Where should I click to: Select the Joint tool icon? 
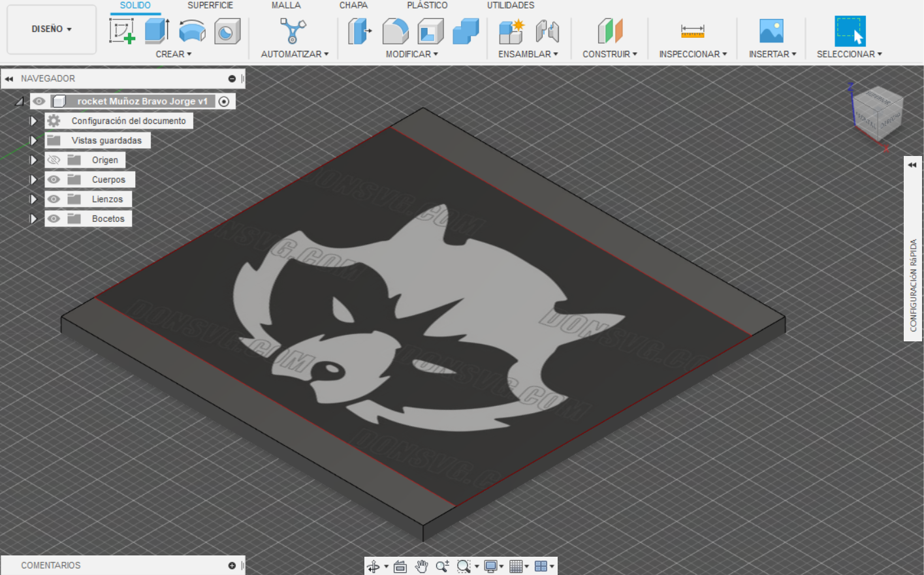tap(547, 31)
